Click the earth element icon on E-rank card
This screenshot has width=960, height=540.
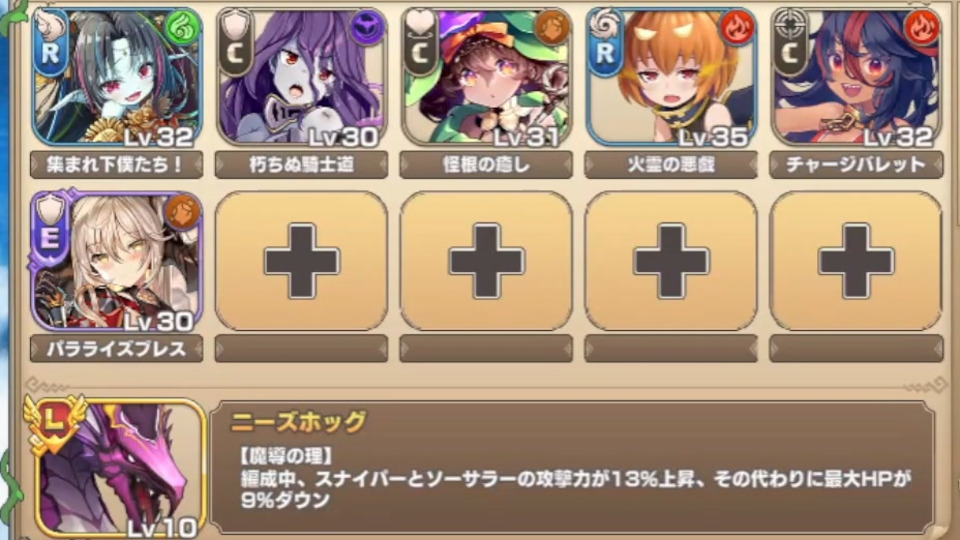183,212
